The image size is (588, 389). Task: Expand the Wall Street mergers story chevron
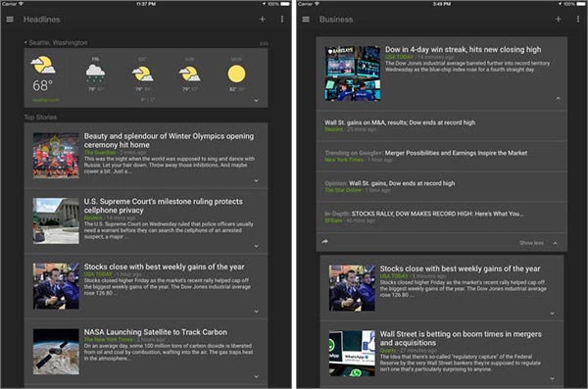pos(552,379)
